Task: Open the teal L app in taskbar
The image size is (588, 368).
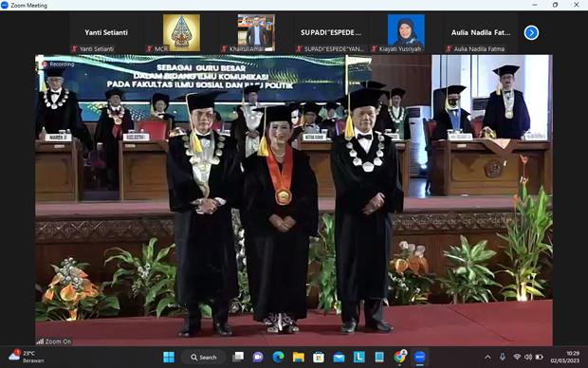Action: (358, 358)
